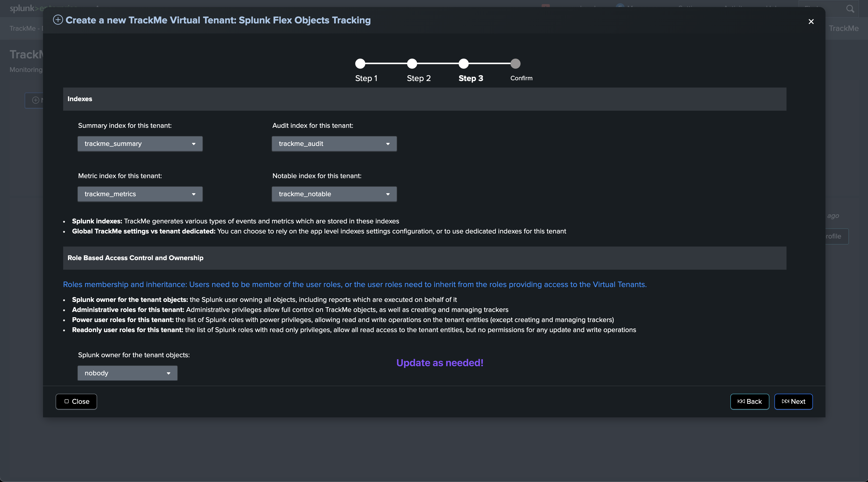Image resolution: width=868 pixels, height=482 pixels.
Task: Select the Step 3 wizard marker
Action: pyautogui.click(x=464, y=63)
